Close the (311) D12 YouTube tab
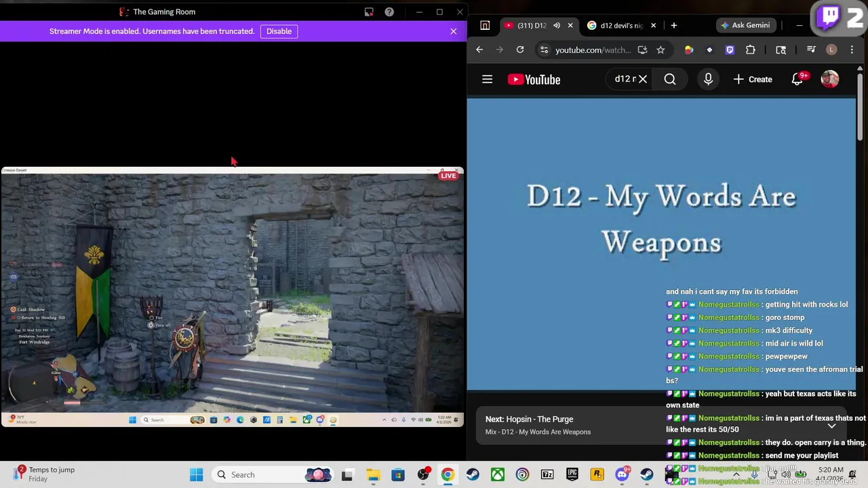Screen dimensions: 868x488 pyautogui.click(x=570, y=25)
